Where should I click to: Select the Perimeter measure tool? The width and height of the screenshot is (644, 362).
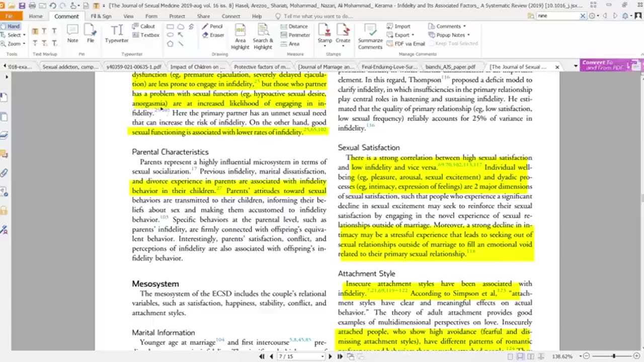click(x=295, y=35)
